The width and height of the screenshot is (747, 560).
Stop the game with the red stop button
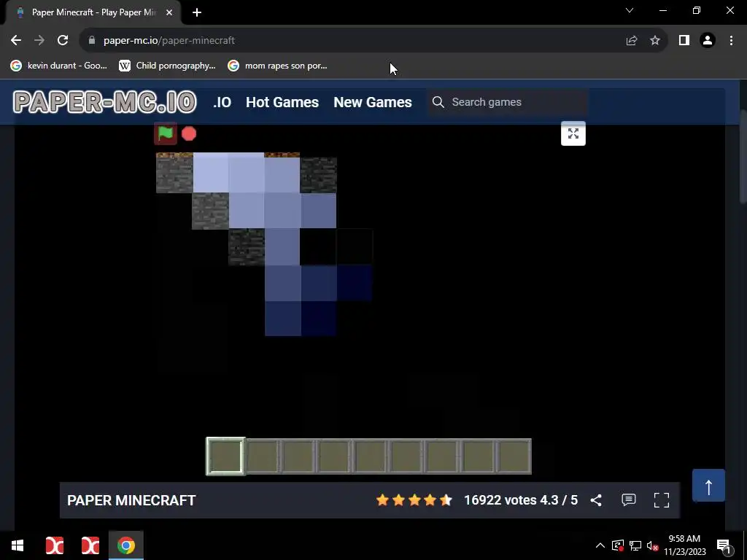pos(189,134)
